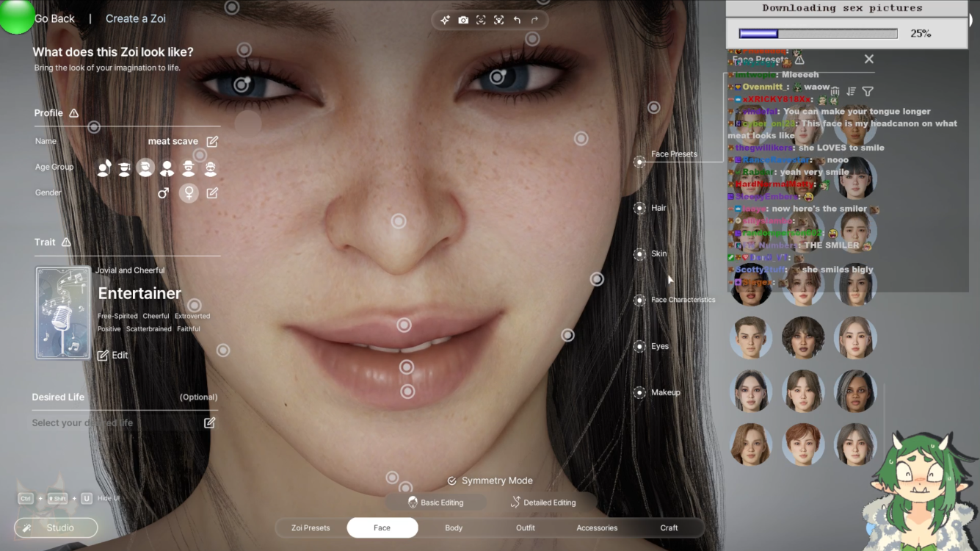This screenshot has height=551, width=980.
Task: Click the face focus camera icon
Action: click(x=481, y=20)
